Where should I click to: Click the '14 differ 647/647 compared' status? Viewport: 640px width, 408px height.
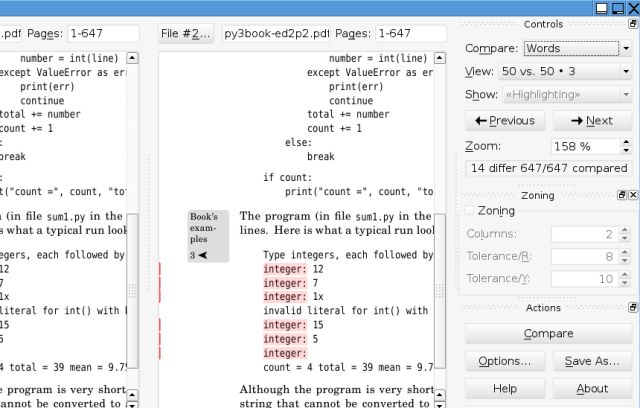pos(549,168)
